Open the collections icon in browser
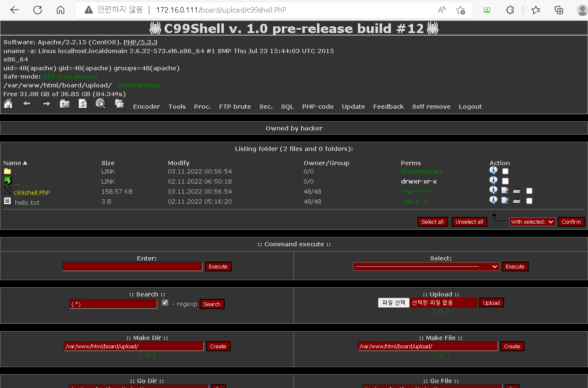588x388 pixels. (559, 10)
